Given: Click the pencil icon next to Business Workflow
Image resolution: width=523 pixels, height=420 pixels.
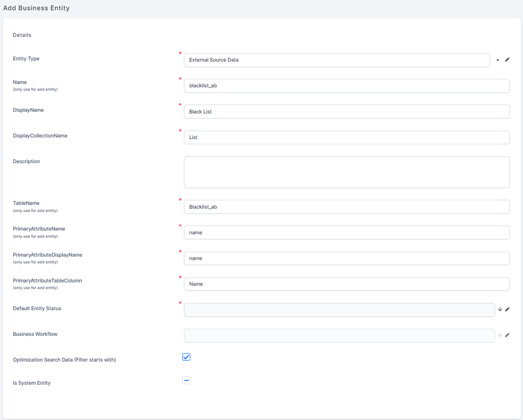Looking at the screenshot, I should 507,335.
